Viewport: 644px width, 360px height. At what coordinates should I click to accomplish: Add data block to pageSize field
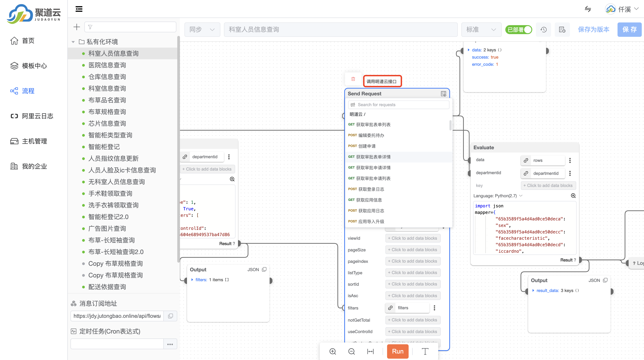click(x=413, y=250)
